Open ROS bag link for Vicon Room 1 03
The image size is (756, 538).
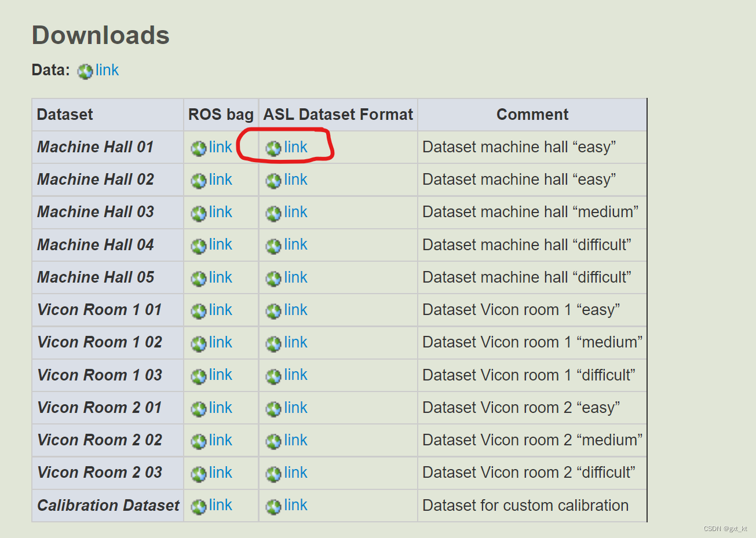pos(221,375)
